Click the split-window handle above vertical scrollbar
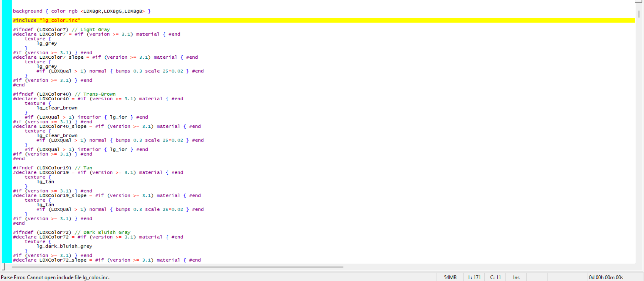The width and height of the screenshot is (644, 281). point(639,1)
